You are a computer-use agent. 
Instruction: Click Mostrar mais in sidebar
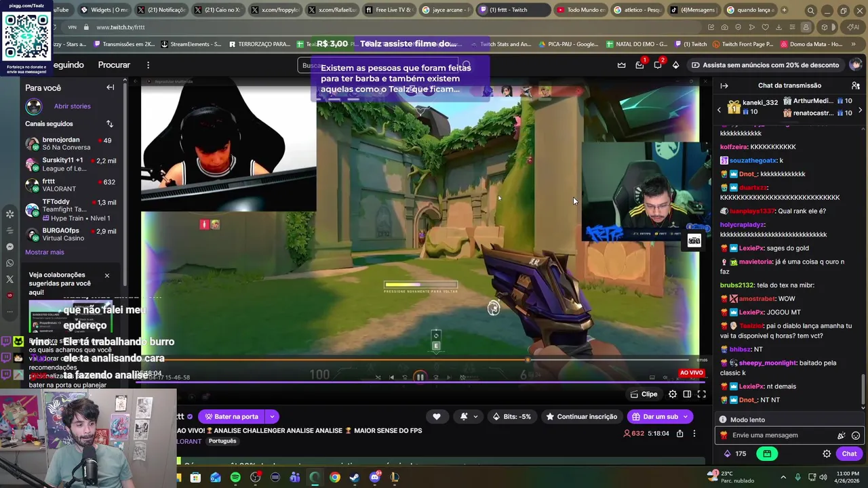click(x=45, y=252)
